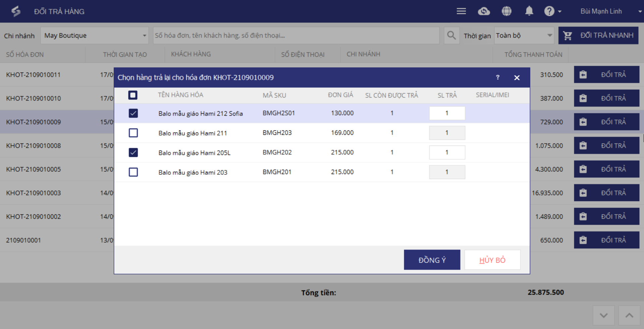Uncheck Balo mẫu giáo Hami 212 Sofia
The width and height of the screenshot is (644, 329).
[x=133, y=113]
